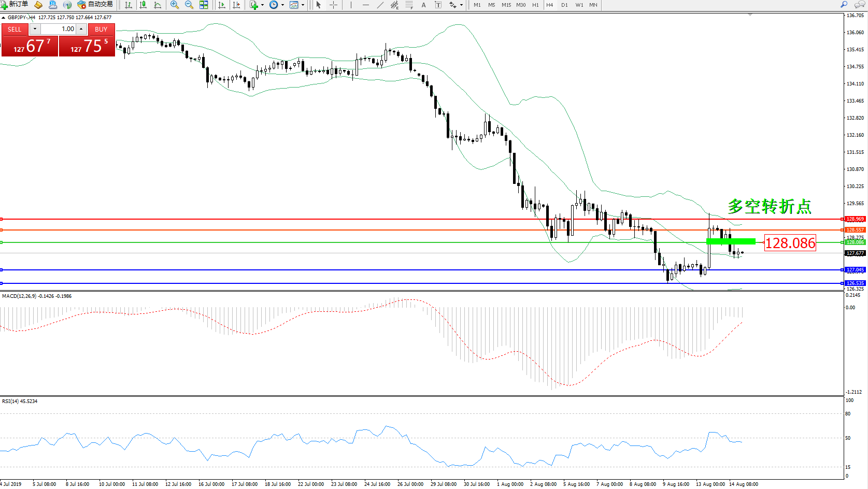
Task: Click the zoom out magnifier icon
Action: coord(189,5)
